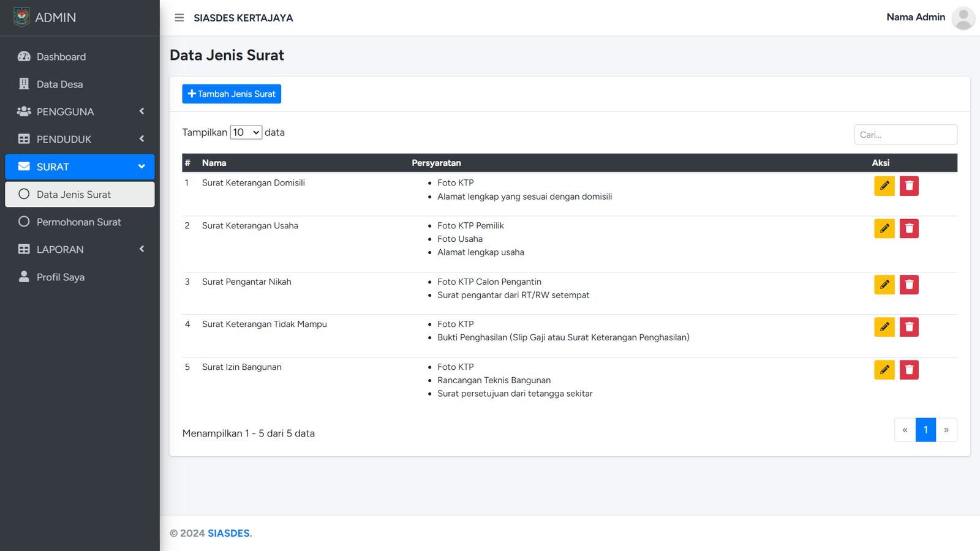Expand the PENDUDUK menu section
This screenshot has width=980, height=551.
click(x=80, y=139)
